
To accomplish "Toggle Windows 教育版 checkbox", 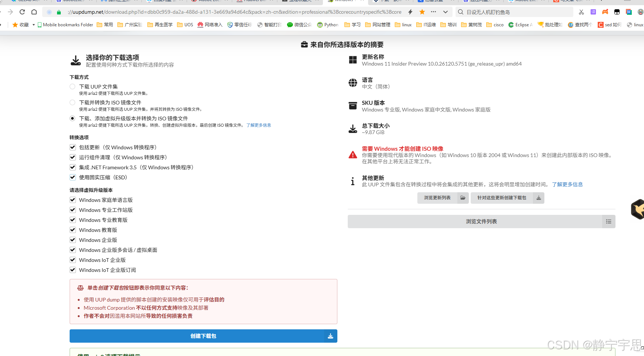I will pos(73,230).
